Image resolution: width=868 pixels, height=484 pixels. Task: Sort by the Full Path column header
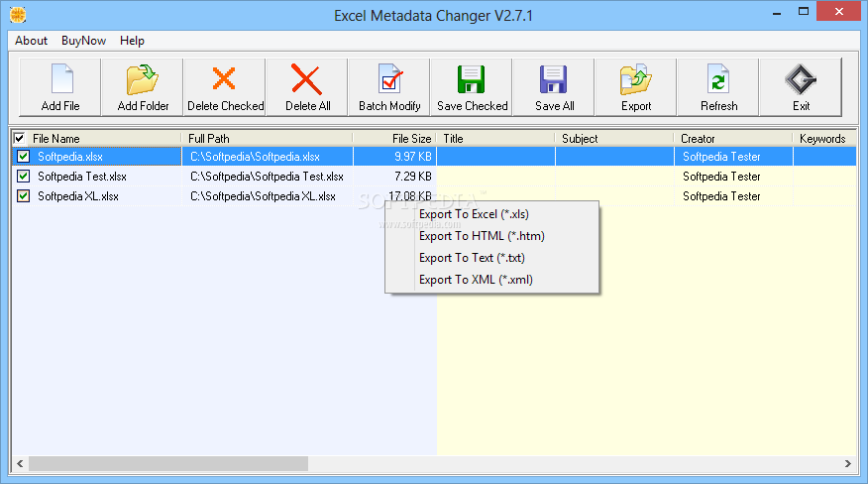(x=267, y=138)
